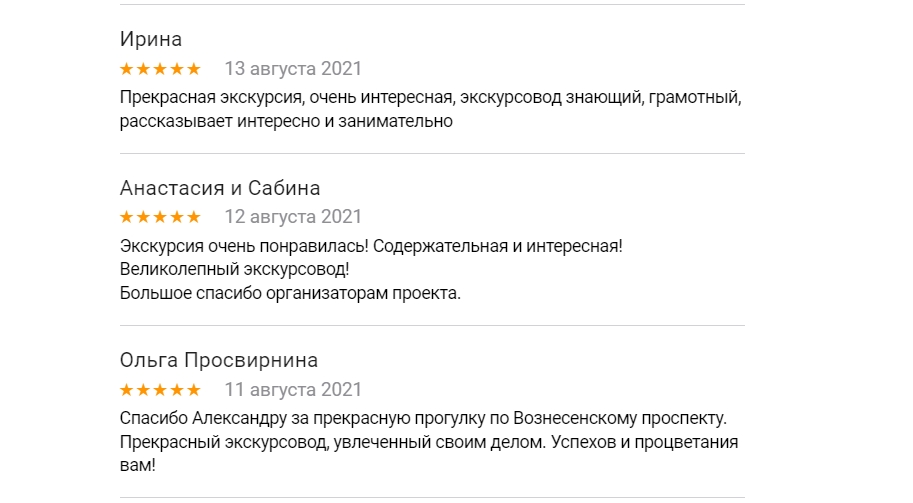Click the first star in Ольга Просвирнина's rating
Image resolution: width=913 pixels, height=503 pixels.
coord(127,390)
